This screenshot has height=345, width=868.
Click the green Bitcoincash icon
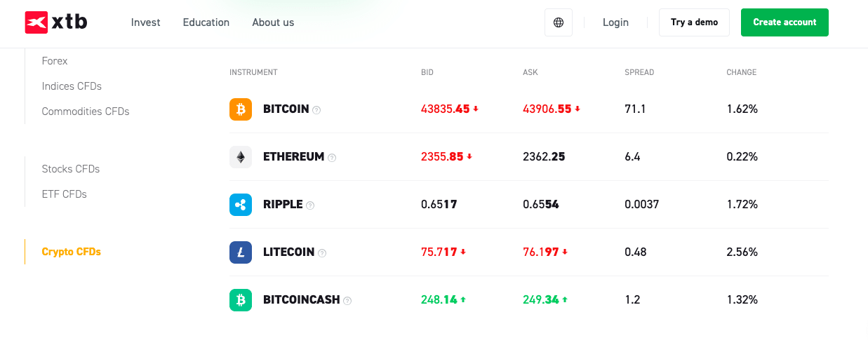[241, 300]
